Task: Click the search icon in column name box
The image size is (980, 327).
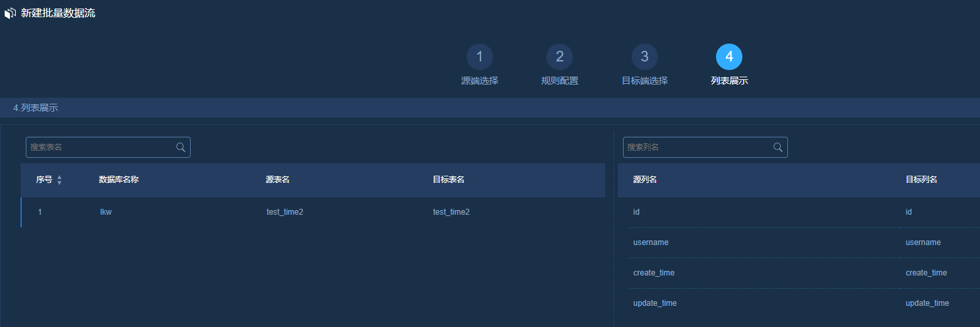Action: 777,147
